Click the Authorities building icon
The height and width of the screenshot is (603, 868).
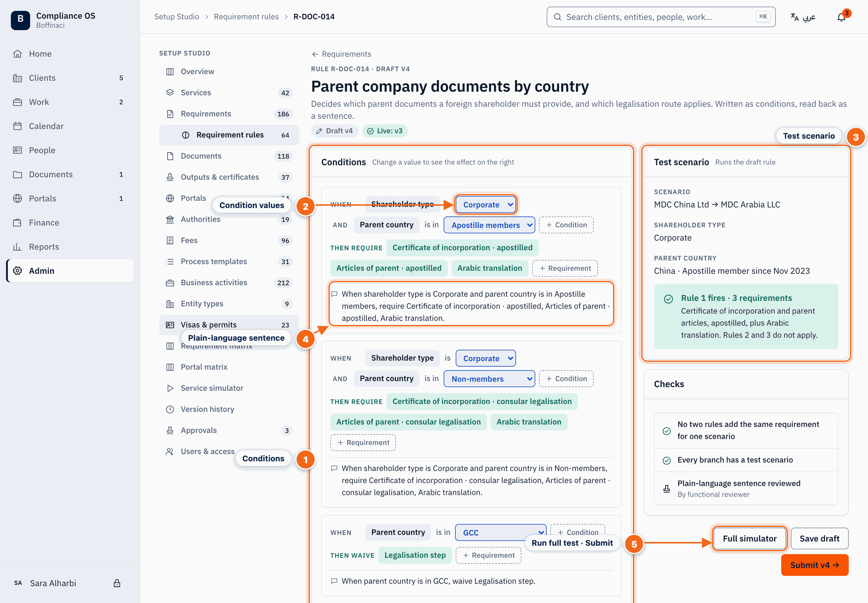pos(170,219)
